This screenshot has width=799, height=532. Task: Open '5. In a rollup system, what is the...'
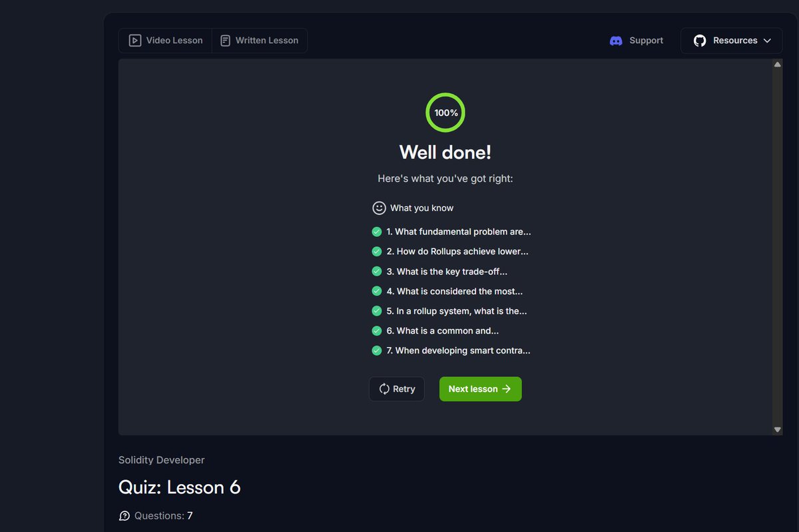point(457,311)
